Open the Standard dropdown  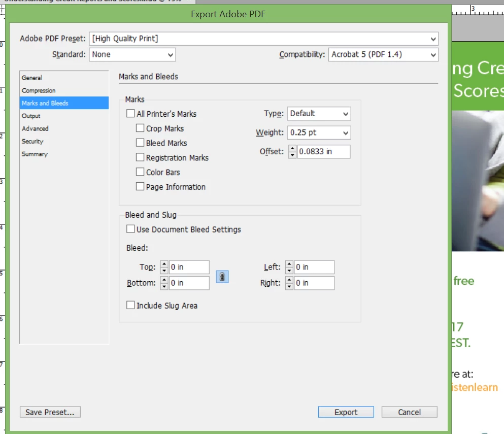[x=132, y=55]
